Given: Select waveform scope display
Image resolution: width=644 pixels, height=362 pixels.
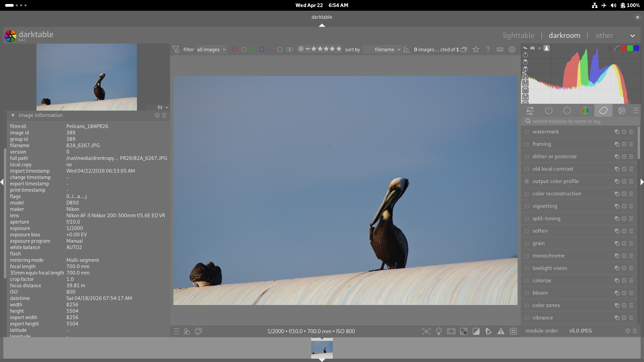Looking at the screenshot, I should [532, 48].
